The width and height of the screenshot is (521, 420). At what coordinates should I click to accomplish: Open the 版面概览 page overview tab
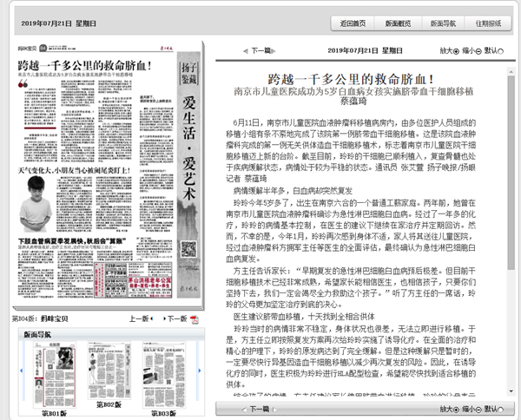point(399,23)
